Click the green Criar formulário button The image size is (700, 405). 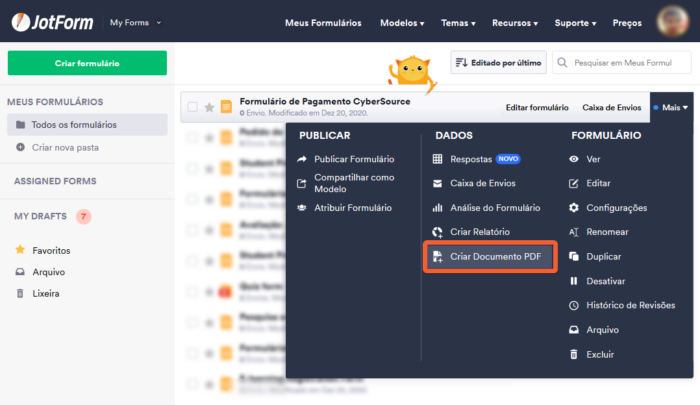(87, 63)
